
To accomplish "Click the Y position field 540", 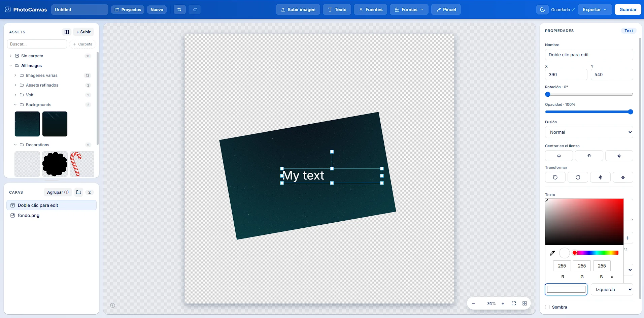I will [x=612, y=74].
